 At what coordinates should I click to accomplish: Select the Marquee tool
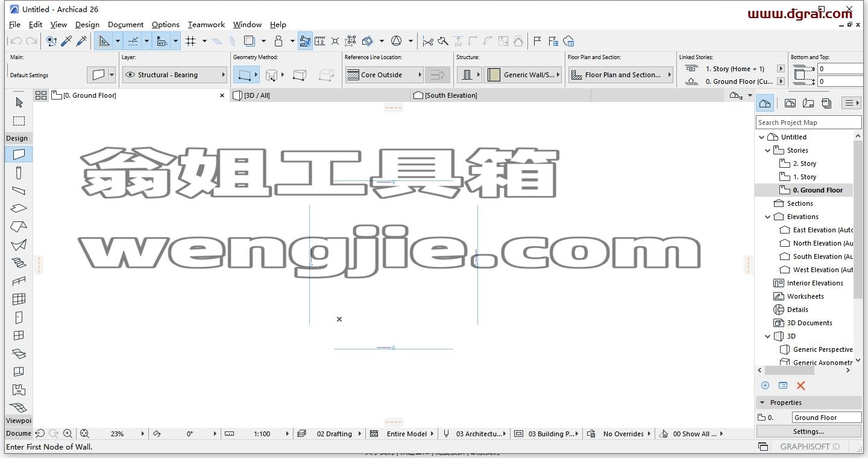tap(19, 121)
